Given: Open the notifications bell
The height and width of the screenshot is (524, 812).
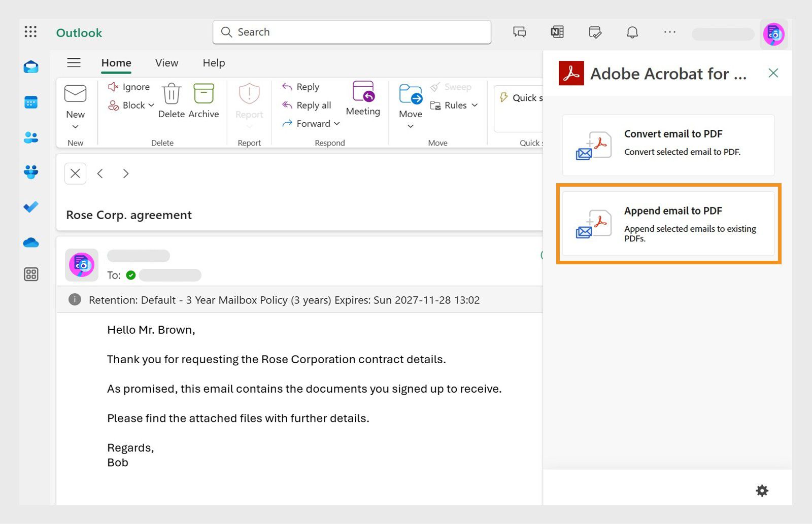Looking at the screenshot, I should click(632, 32).
